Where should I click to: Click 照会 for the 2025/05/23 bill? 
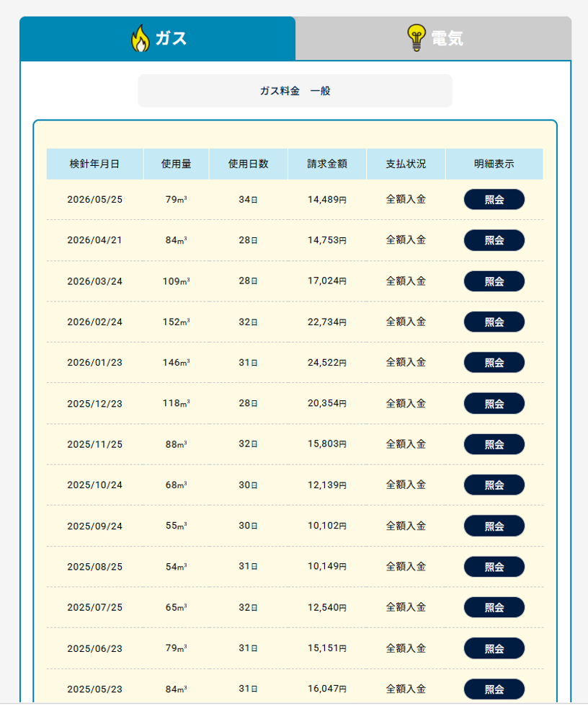tap(494, 689)
